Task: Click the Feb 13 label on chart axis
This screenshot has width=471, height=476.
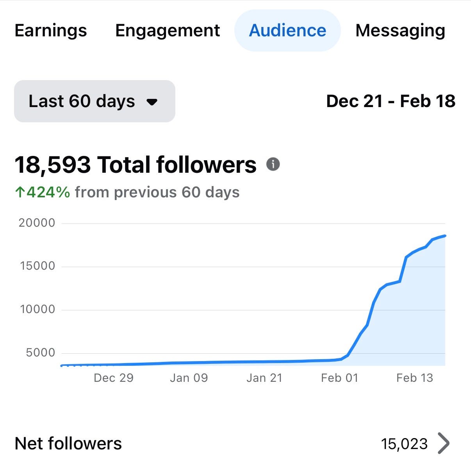Action: (x=414, y=378)
